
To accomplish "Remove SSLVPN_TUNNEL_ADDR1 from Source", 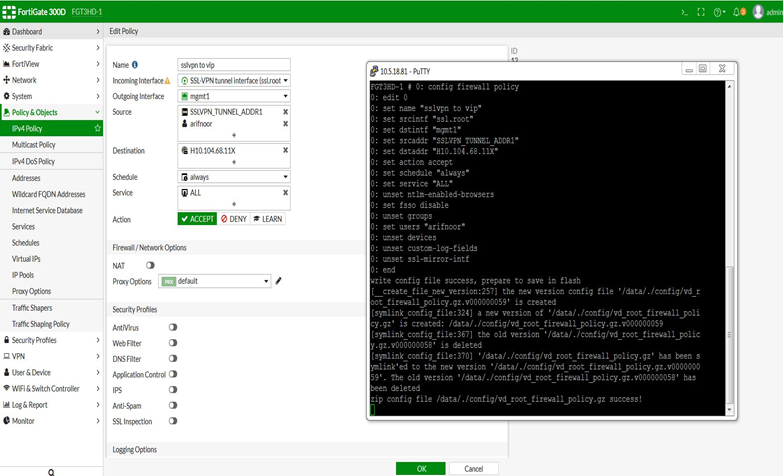I will point(285,112).
